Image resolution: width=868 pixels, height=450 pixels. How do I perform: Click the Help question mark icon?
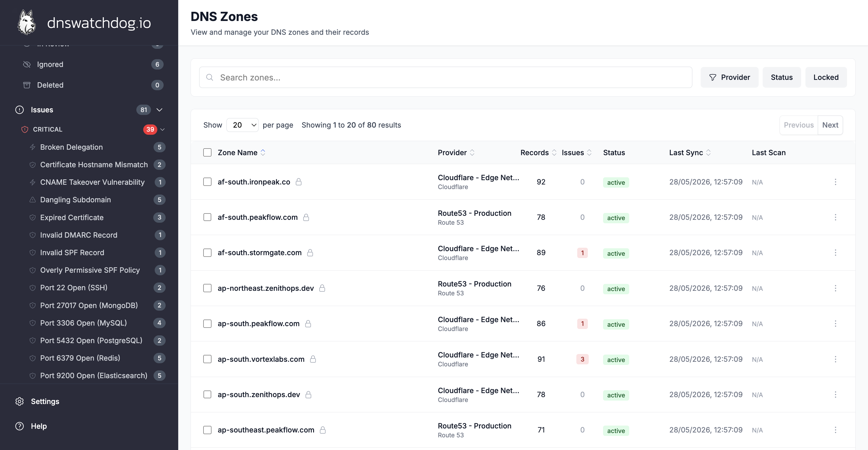click(20, 426)
